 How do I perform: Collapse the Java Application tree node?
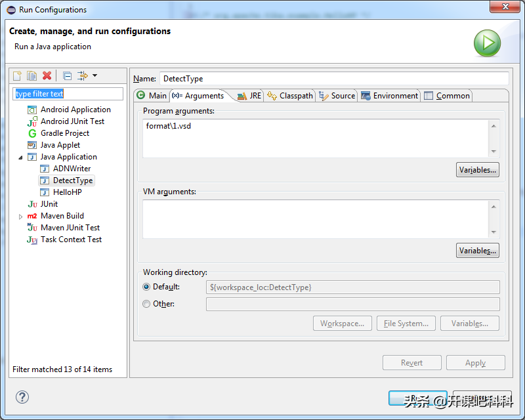click(21, 157)
